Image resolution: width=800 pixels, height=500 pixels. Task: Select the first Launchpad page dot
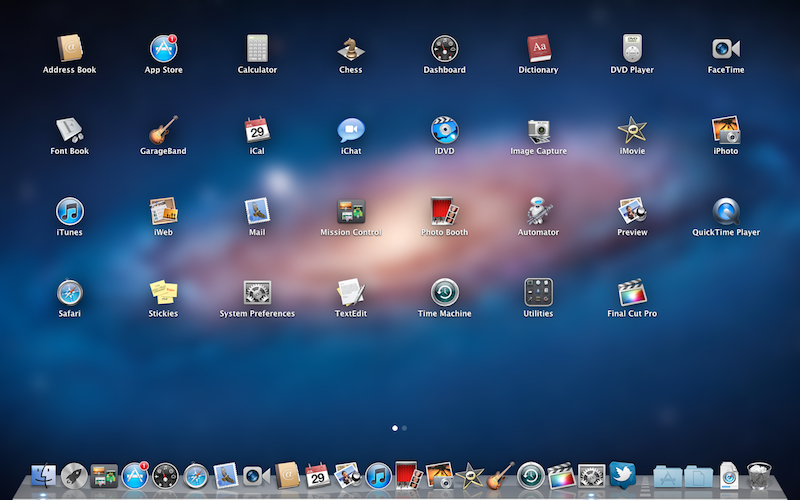pyautogui.click(x=395, y=428)
